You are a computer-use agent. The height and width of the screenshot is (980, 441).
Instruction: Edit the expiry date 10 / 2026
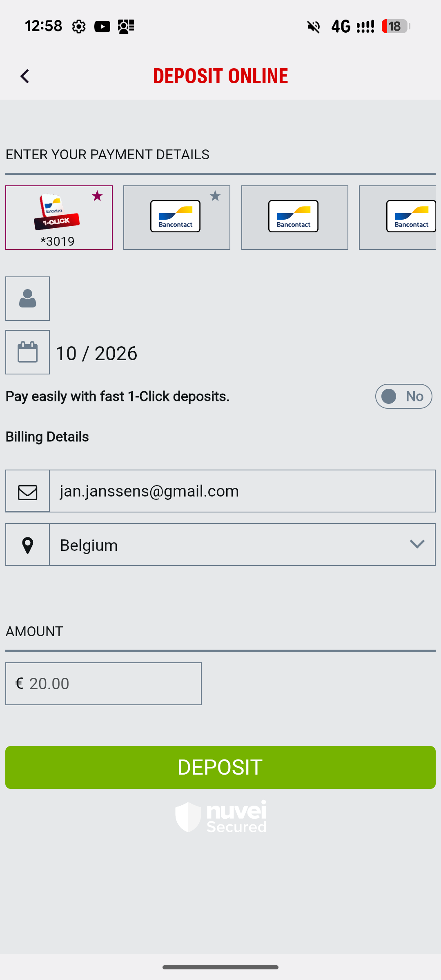[x=96, y=354]
